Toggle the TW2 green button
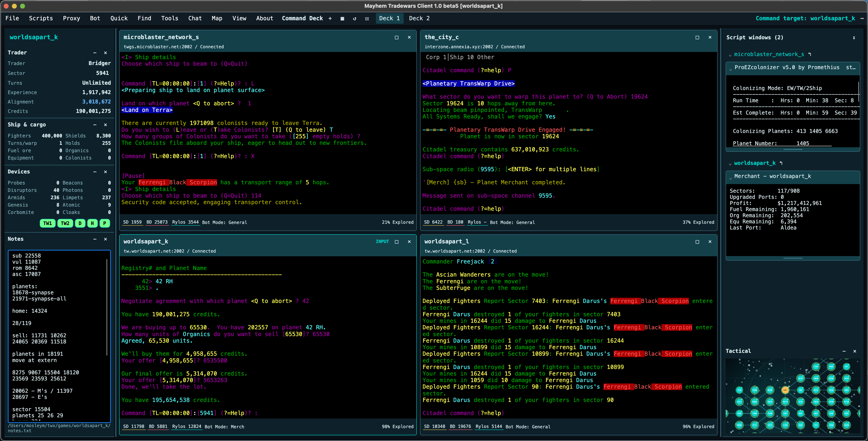Viewport: 868px width, 441px height. 65,223
